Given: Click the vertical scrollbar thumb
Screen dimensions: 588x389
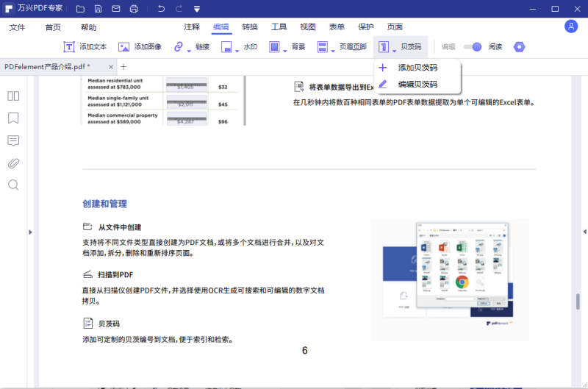Looking at the screenshot, I should point(578,301).
